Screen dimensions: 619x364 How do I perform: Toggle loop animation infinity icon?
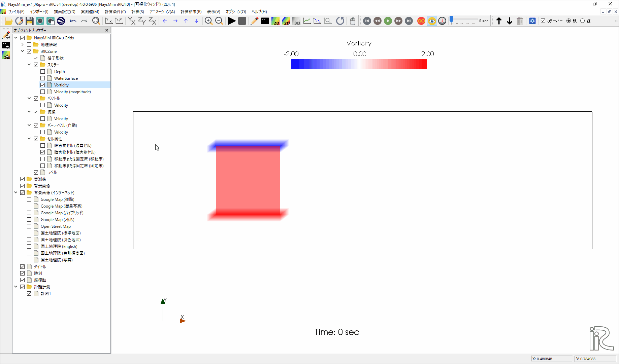tap(421, 21)
